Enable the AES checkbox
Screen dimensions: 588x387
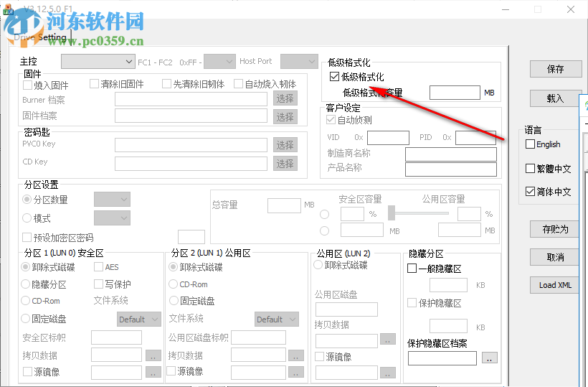coord(99,267)
